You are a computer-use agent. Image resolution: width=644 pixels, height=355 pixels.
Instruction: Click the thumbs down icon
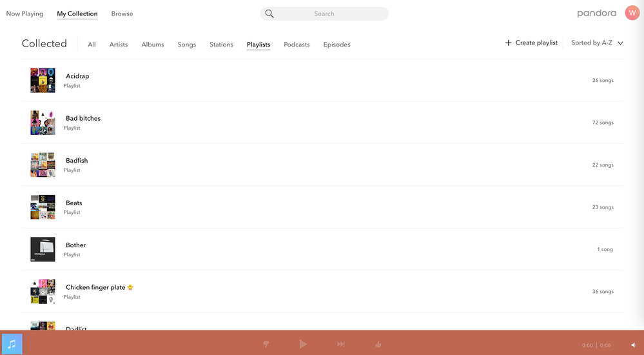tap(266, 345)
